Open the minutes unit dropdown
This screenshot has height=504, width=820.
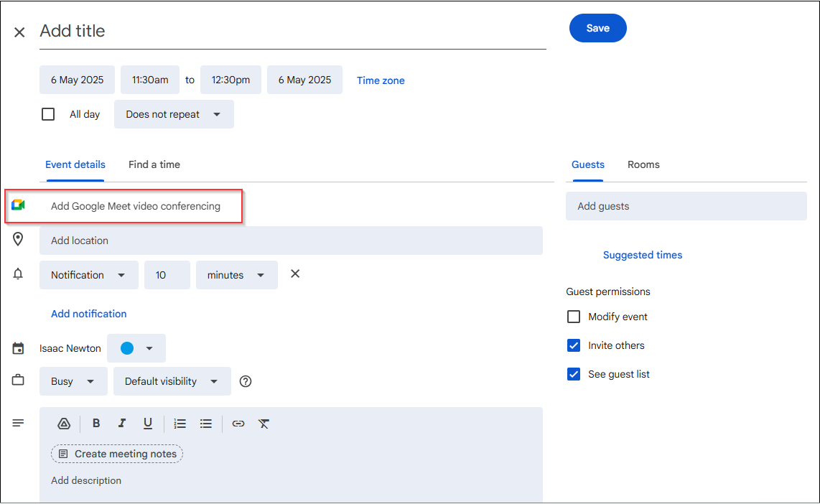tap(237, 275)
